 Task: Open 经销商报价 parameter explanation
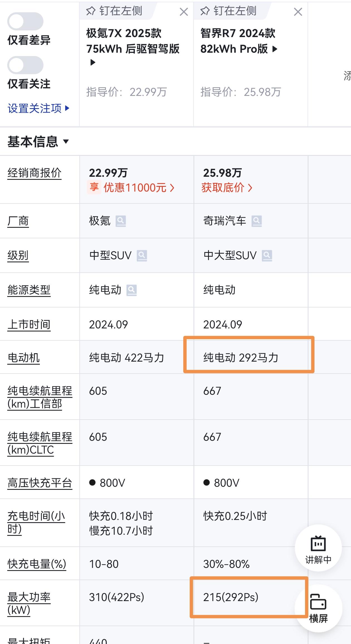click(x=34, y=173)
